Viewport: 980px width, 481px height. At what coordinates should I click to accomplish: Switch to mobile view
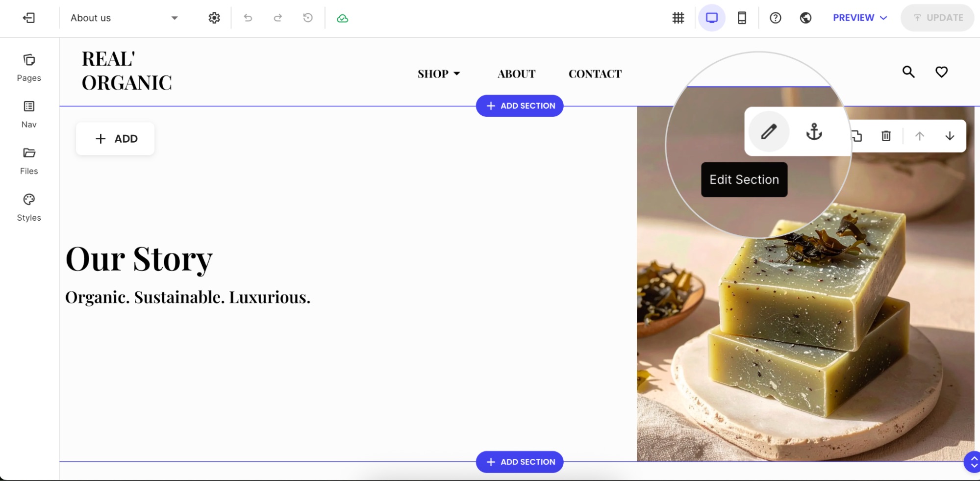742,18
